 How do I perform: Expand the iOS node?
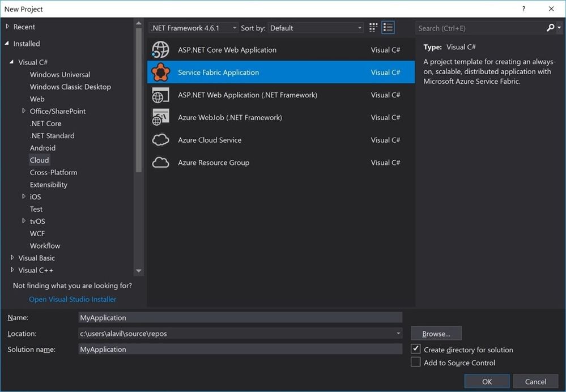[24, 197]
